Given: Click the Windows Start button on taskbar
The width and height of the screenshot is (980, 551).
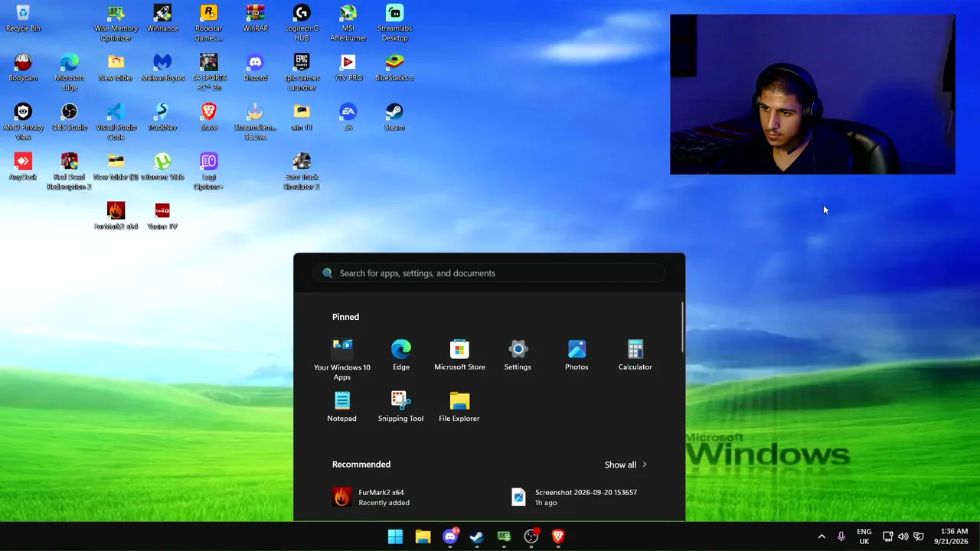Looking at the screenshot, I should coord(395,536).
